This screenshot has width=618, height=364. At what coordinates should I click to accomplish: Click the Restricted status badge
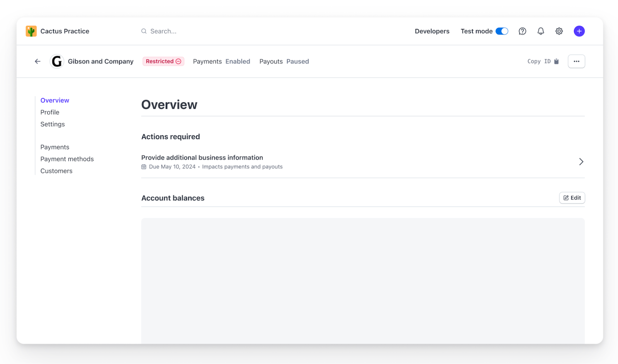[163, 61]
